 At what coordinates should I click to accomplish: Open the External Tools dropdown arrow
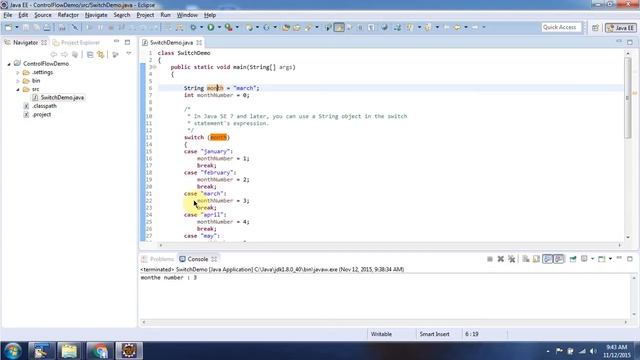(x=237, y=27)
